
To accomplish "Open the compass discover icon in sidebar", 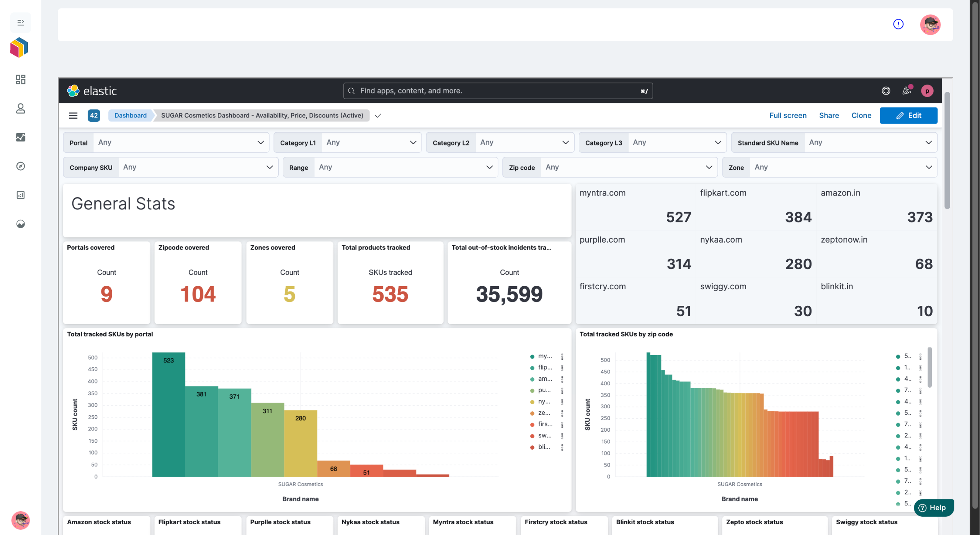I will [x=21, y=166].
